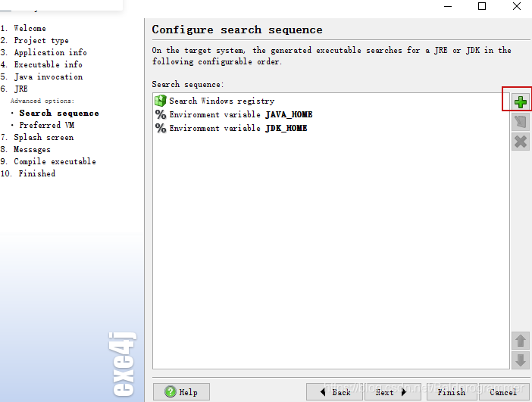Move selected entry down
This screenshot has width=532, height=402.
tap(521, 360)
